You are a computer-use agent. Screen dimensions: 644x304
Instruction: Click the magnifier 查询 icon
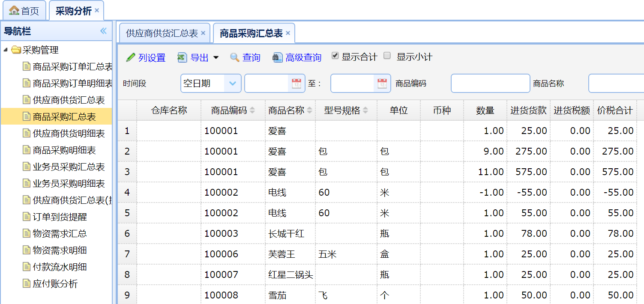[234, 57]
